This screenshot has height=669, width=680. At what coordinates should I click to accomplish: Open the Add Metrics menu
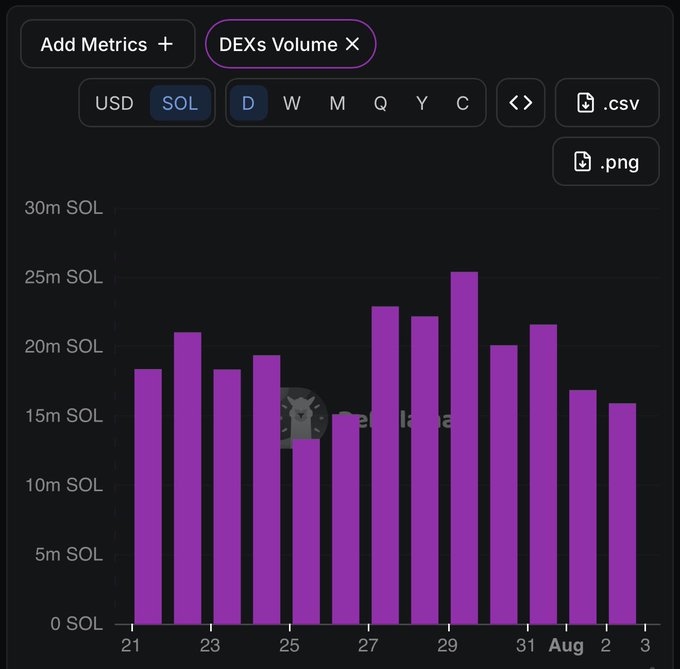coord(108,44)
